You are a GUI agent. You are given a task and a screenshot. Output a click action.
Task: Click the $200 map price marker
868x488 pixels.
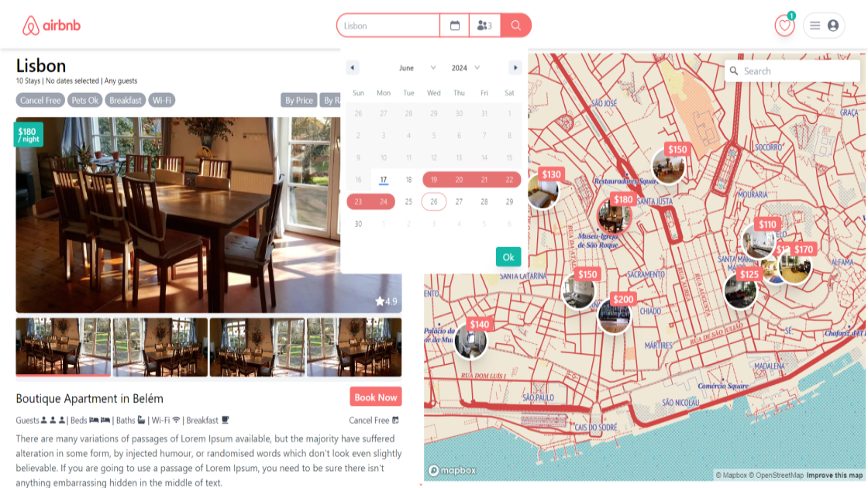(x=623, y=300)
